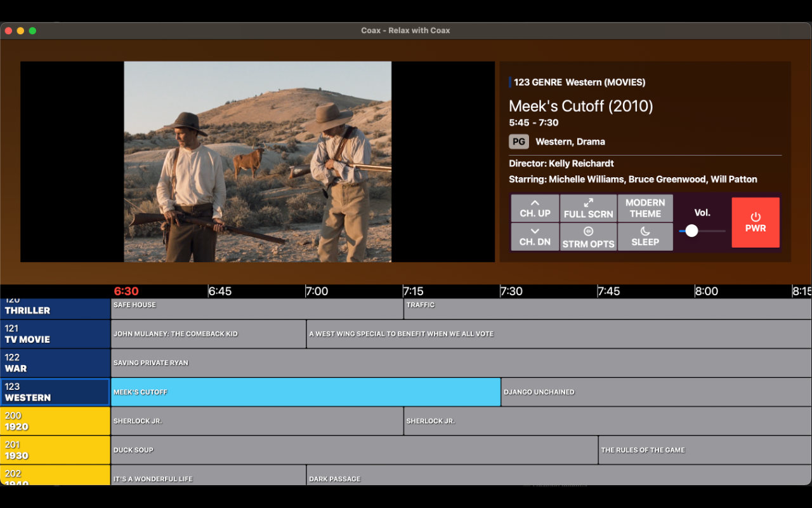
Task: Select the Saving Private Ryan listing
Action: 462,363
